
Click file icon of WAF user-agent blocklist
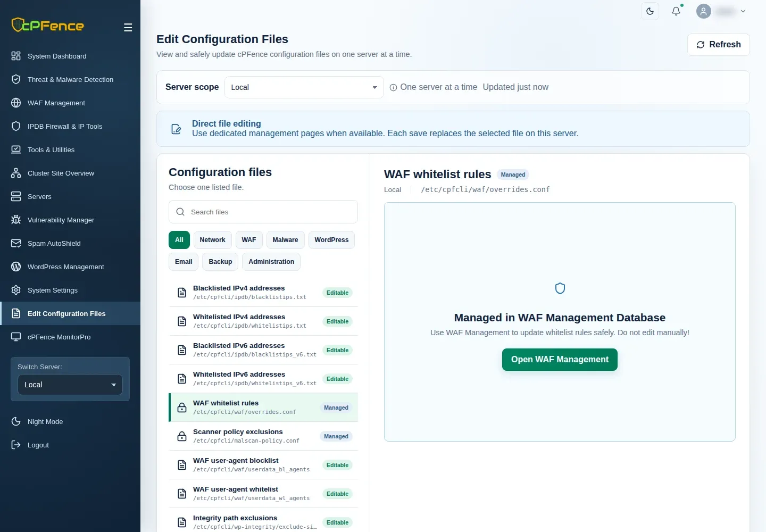coord(182,465)
